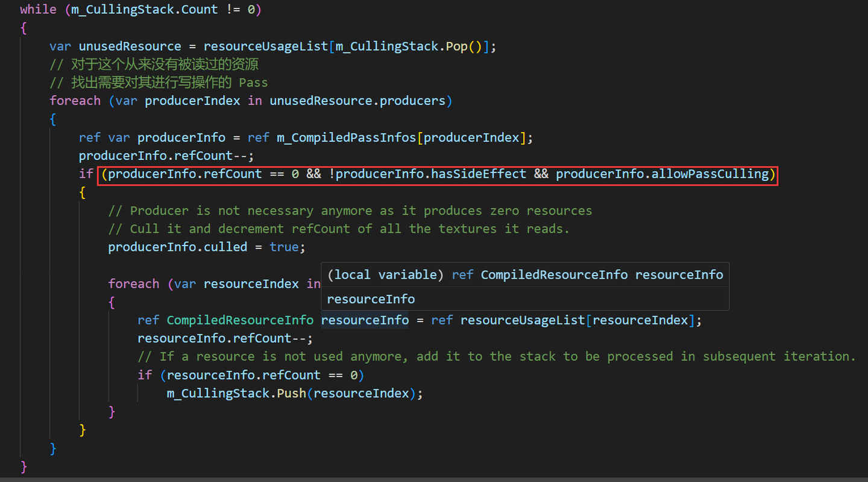
Task: Click the m_CullingStack.Push(resourceIndex) call
Action: pyautogui.click(x=294, y=393)
